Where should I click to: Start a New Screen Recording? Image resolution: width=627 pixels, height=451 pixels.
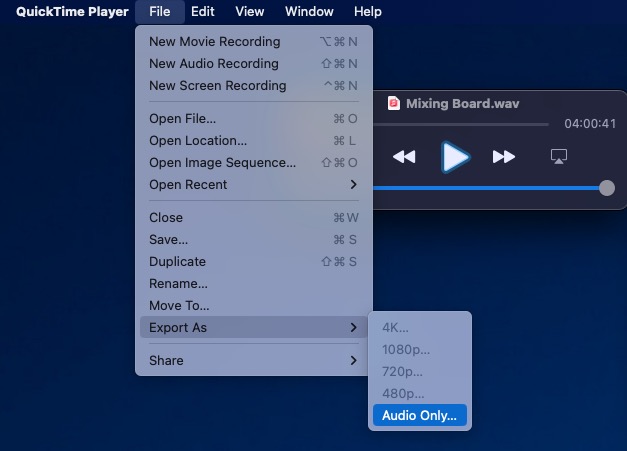coord(254,86)
